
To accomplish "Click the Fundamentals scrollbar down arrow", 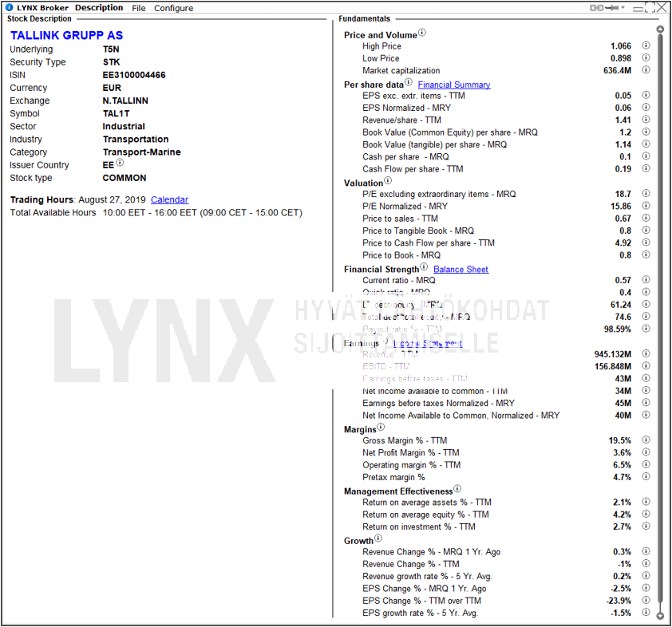I will point(661,616).
